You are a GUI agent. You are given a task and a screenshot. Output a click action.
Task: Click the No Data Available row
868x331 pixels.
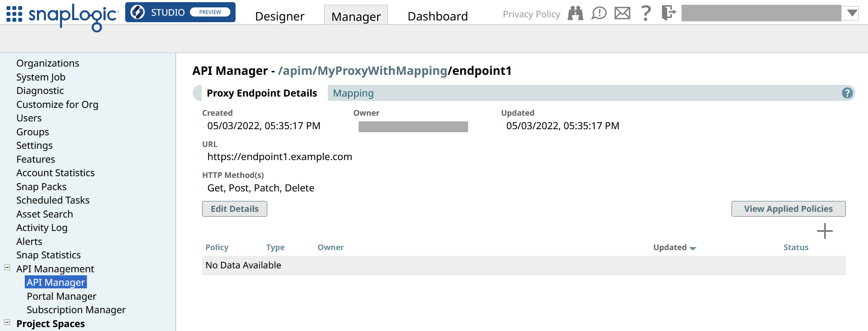pos(524,265)
